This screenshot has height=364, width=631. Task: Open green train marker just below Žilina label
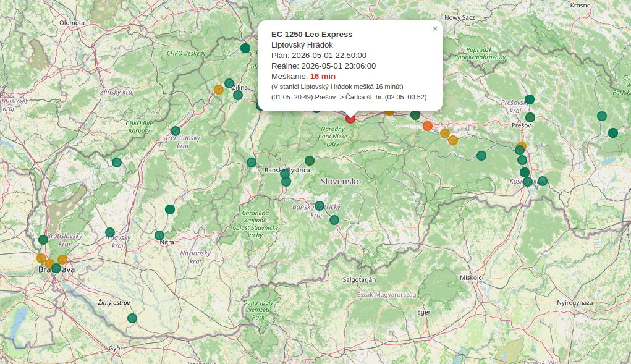(x=238, y=95)
